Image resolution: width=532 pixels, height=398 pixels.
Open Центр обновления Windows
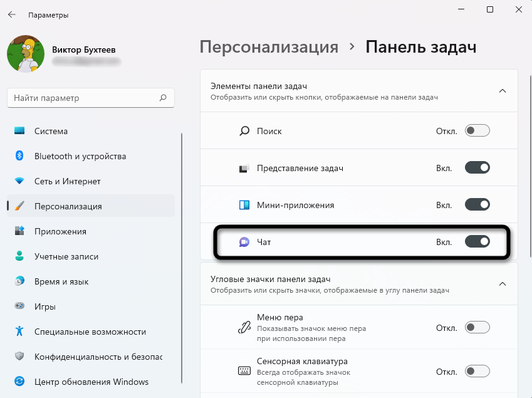coord(91,382)
